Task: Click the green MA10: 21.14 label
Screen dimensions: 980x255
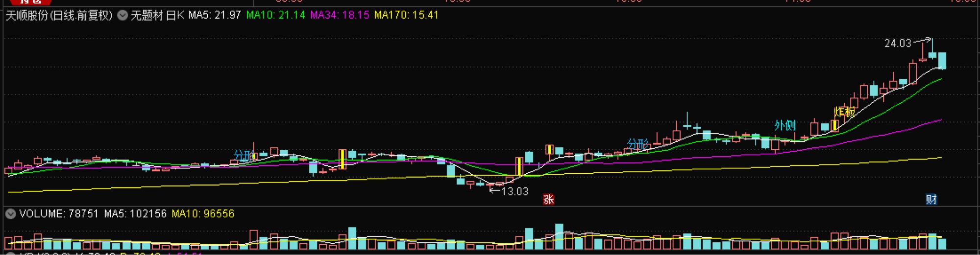Action: (275, 15)
